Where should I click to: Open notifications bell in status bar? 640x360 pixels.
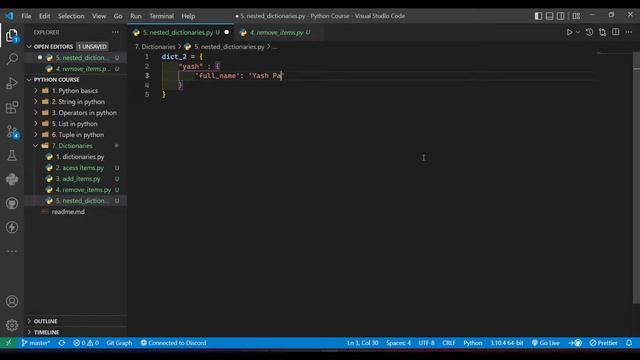tap(629, 343)
